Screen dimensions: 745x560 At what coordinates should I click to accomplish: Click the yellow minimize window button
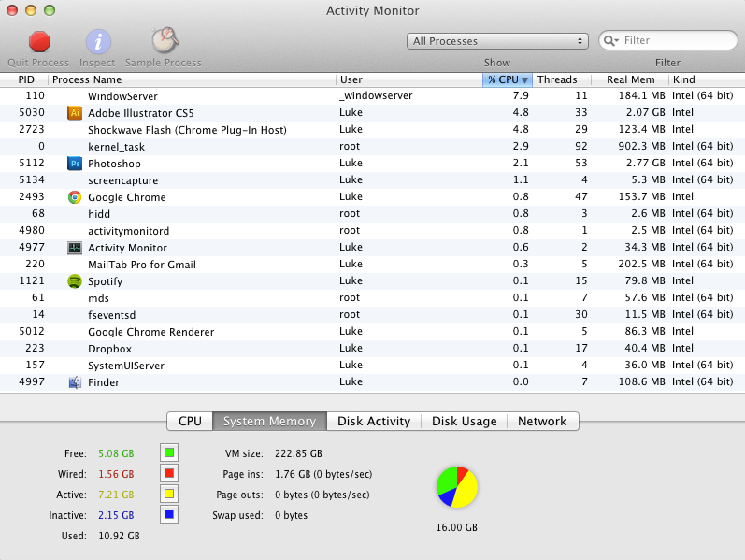[31, 10]
